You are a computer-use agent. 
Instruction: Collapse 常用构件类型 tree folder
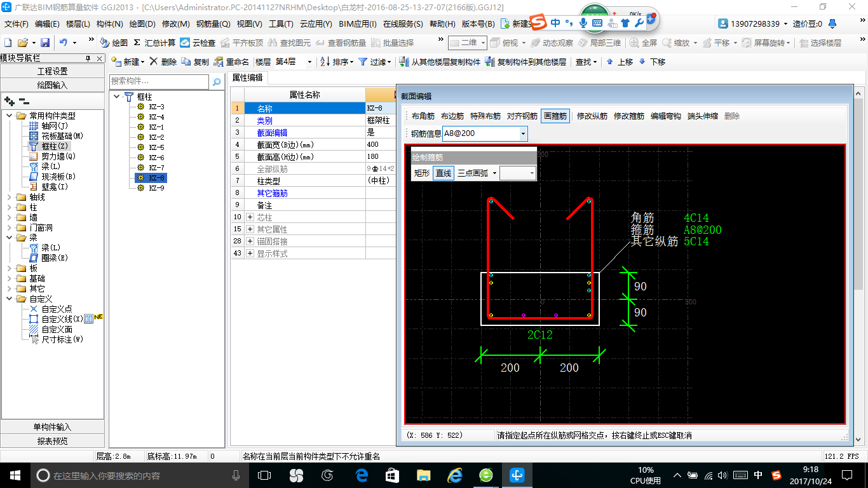[x=10, y=116]
